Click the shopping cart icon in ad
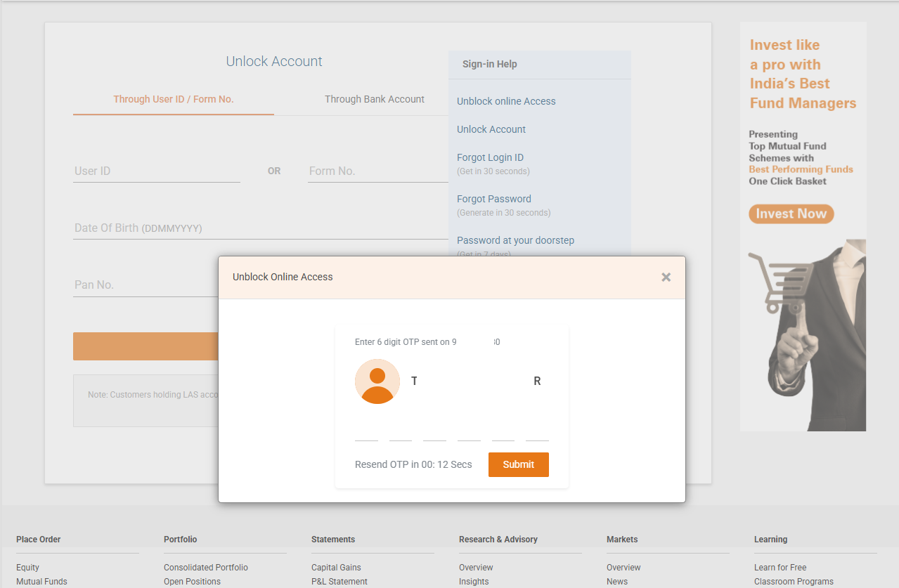Viewport: 899px width, 588px height. point(778,282)
